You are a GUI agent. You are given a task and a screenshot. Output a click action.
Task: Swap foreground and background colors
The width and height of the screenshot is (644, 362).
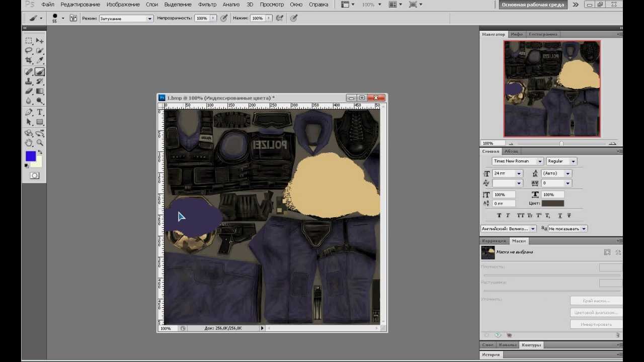pos(40,152)
